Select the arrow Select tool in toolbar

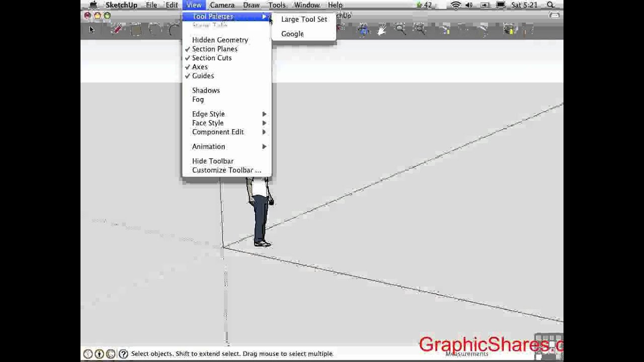coord(92,30)
